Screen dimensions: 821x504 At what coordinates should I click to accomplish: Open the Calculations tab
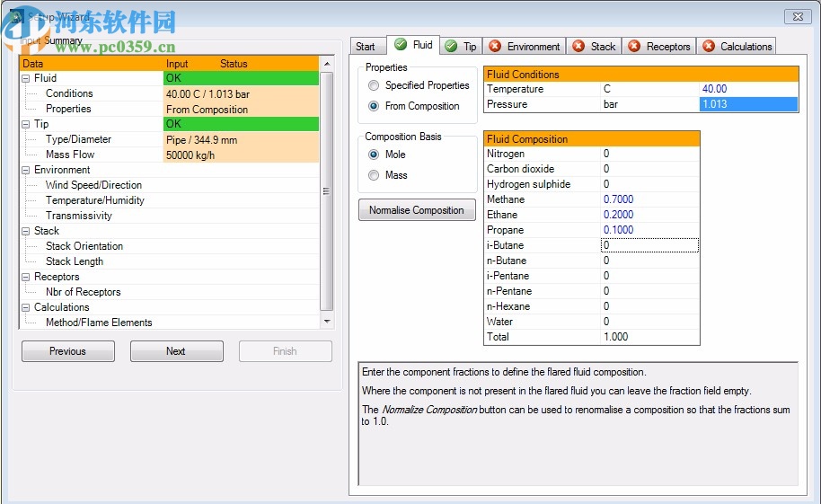[x=737, y=47]
